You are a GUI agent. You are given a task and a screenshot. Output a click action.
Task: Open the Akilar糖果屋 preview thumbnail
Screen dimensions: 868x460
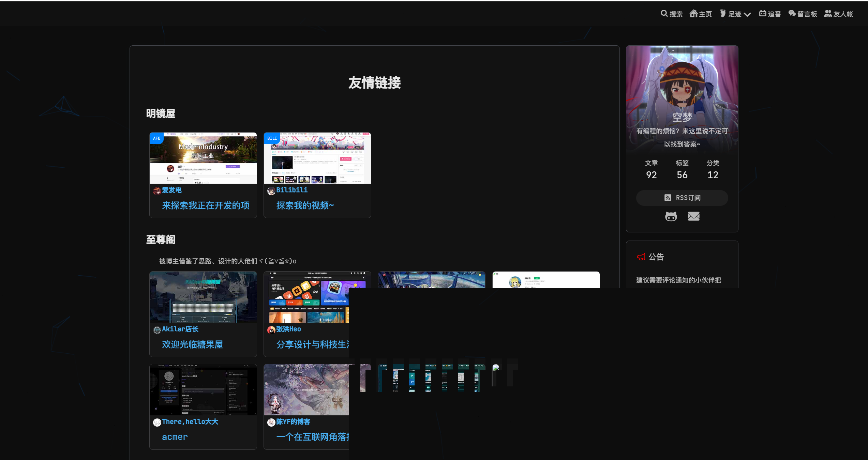coord(203,297)
